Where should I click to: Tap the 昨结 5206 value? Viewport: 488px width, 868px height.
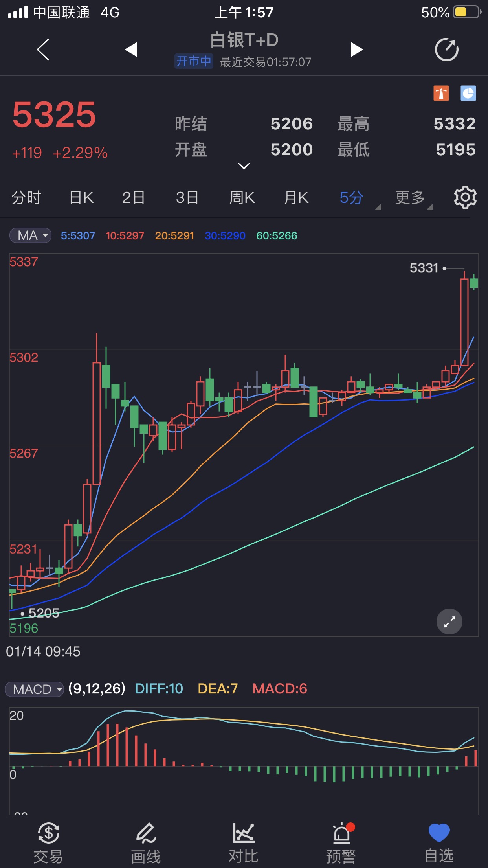[x=292, y=124]
